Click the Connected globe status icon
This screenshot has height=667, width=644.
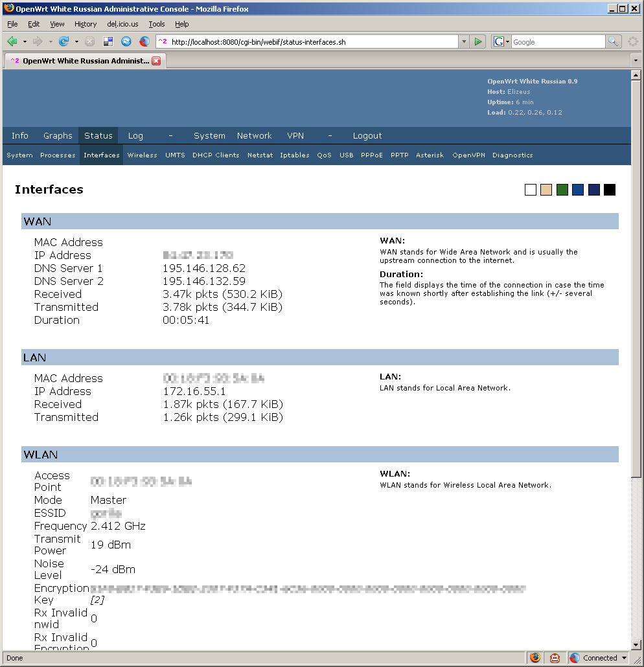point(575,658)
